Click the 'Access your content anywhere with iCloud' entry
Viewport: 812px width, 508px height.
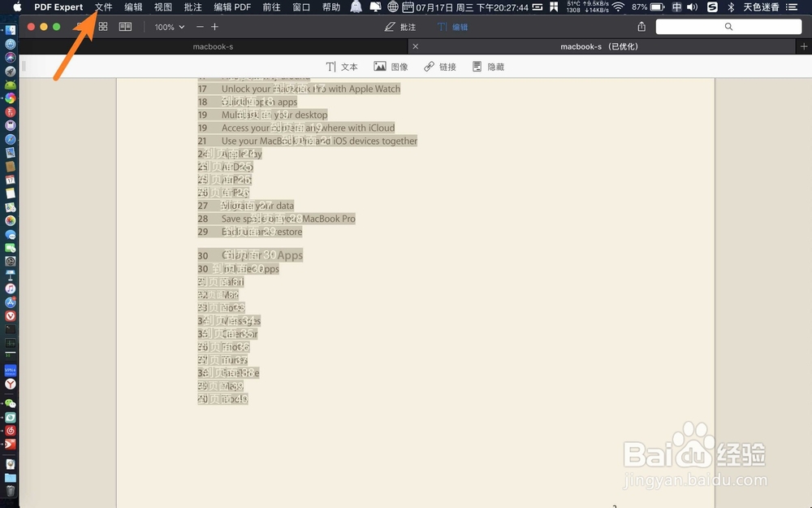point(308,128)
